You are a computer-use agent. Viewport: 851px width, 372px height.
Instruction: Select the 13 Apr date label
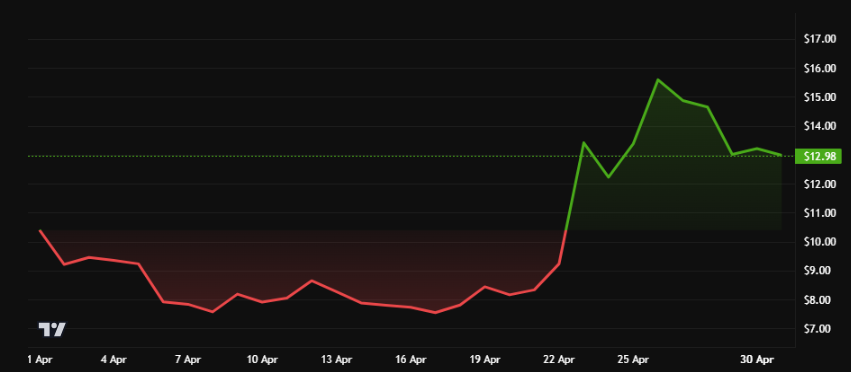pos(336,360)
